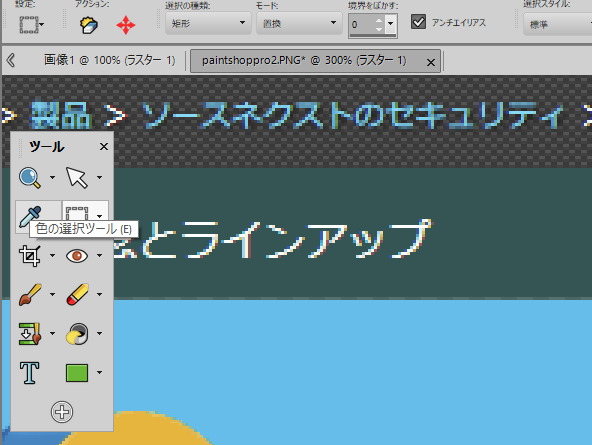Select the Eraser tool
Image resolution: width=592 pixels, height=445 pixels.
click(x=77, y=295)
